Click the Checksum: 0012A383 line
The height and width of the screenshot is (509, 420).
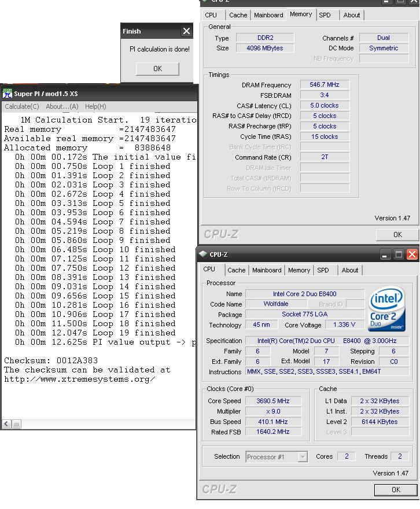pos(51,360)
